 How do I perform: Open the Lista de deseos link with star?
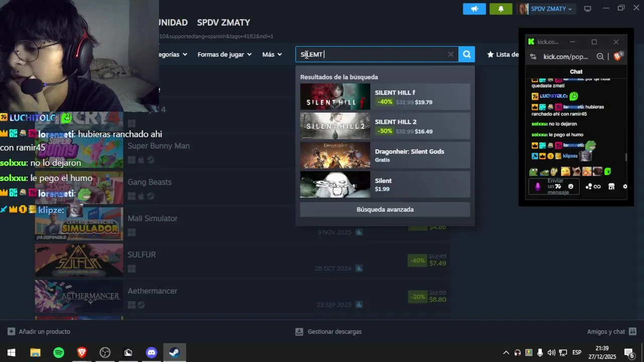click(503, 54)
